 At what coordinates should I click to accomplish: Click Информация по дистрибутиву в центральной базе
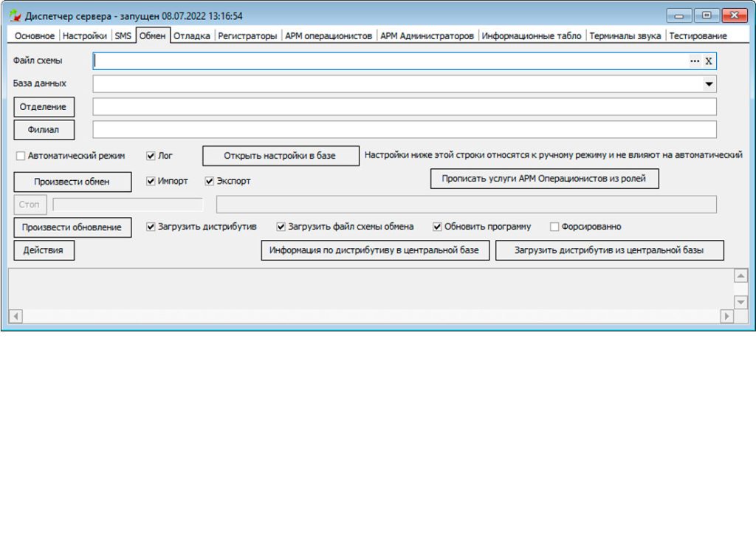tap(375, 250)
